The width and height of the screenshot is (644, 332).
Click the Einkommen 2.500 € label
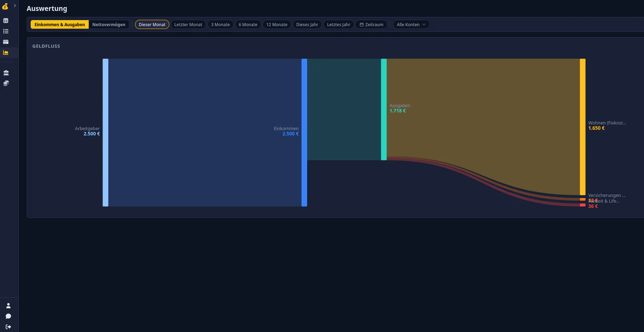click(286, 131)
